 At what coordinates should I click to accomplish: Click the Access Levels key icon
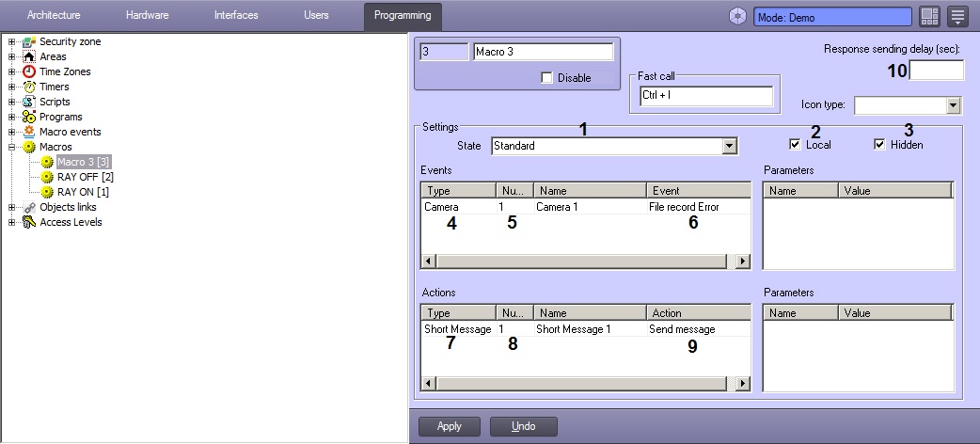(29, 222)
